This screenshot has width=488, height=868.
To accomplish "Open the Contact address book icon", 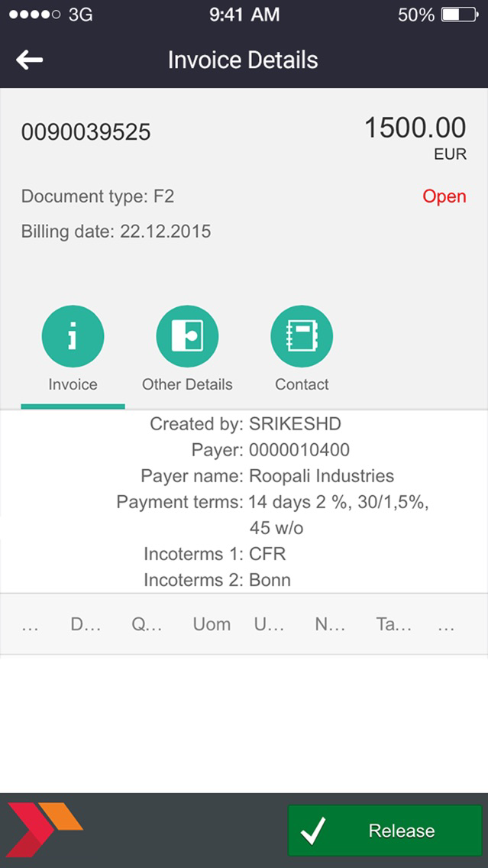I will point(301,335).
